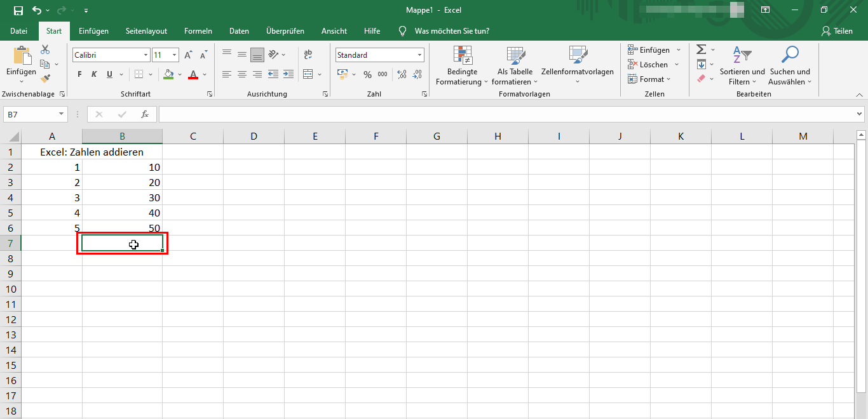Screen dimensions: 868x419
Task: Click the Clear eraser icon
Action: click(701, 79)
